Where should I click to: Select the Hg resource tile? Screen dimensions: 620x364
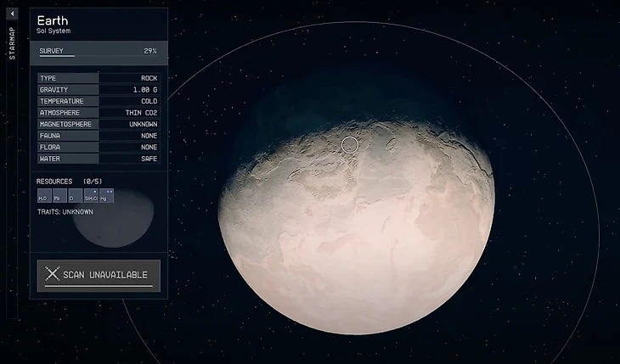click(107, 196)
